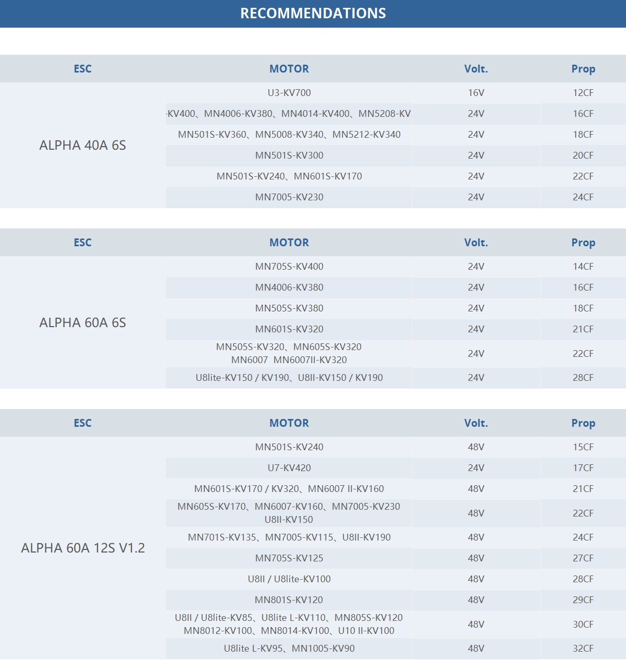Select the MN501S-KV240、MN601S-KV170 motor cell
This screenshot has width=626, height=672.
coord(289,176)
